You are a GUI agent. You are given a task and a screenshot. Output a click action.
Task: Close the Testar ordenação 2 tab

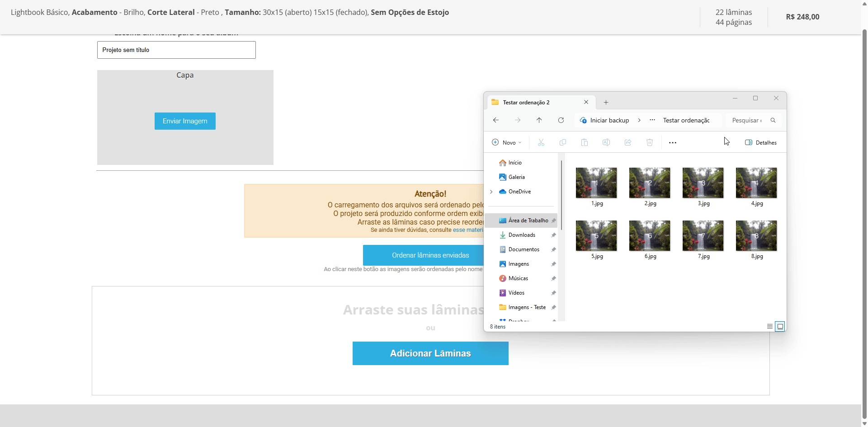[586, 102]
